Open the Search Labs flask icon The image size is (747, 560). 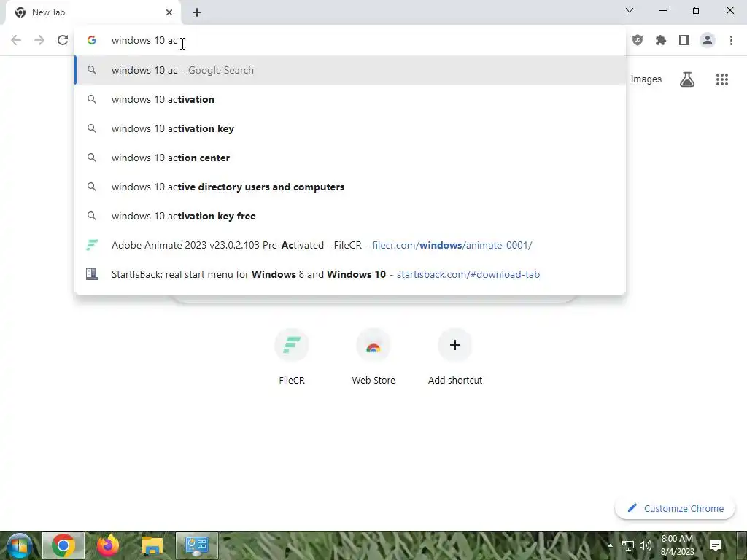click(686, 79)
